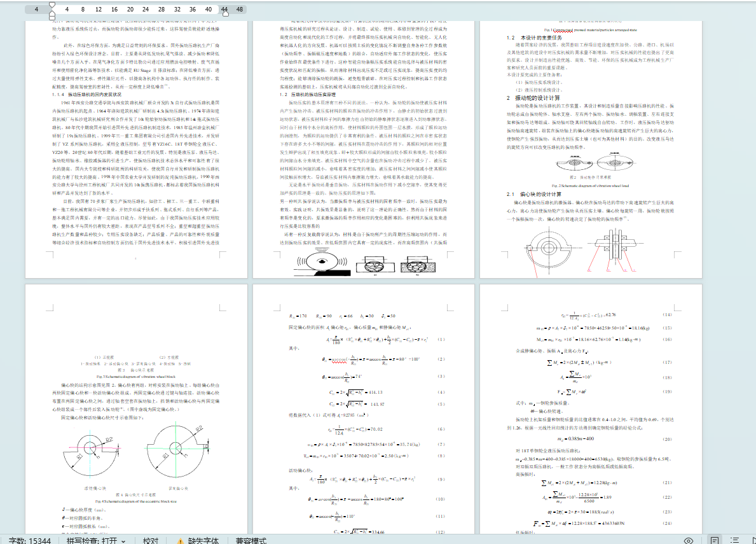Click heading 1.2 压路机的振动压实原理
The image size is (756, 544).
pyautogui.click(x=308, y=95)
